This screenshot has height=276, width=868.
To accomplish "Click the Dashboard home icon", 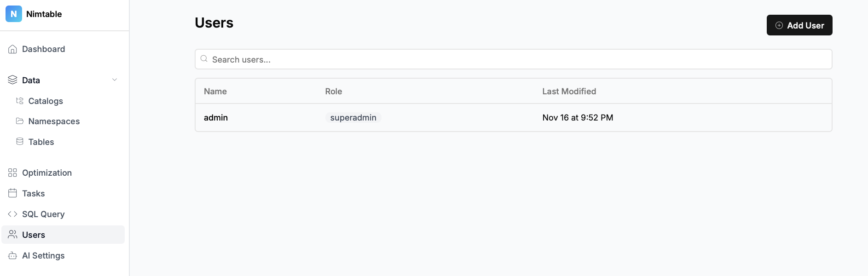I will coord(12,49).
